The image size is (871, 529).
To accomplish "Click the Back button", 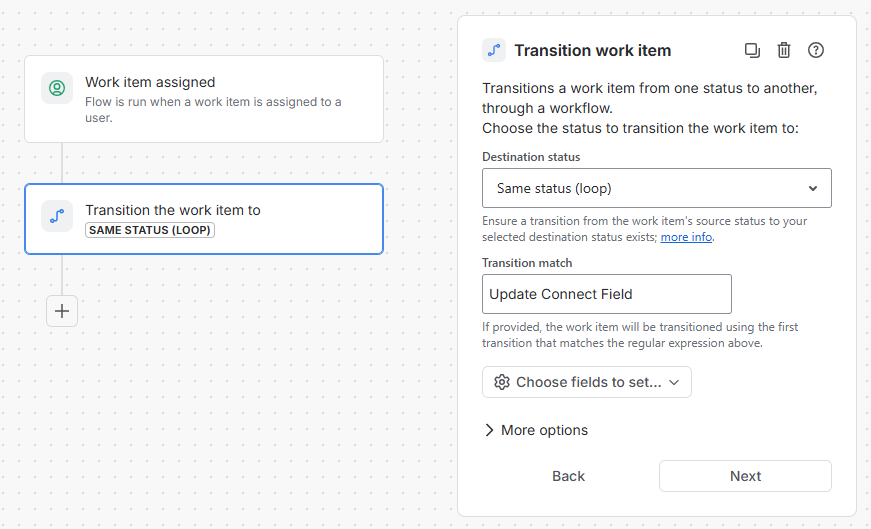I will click(x=568, y=476).
